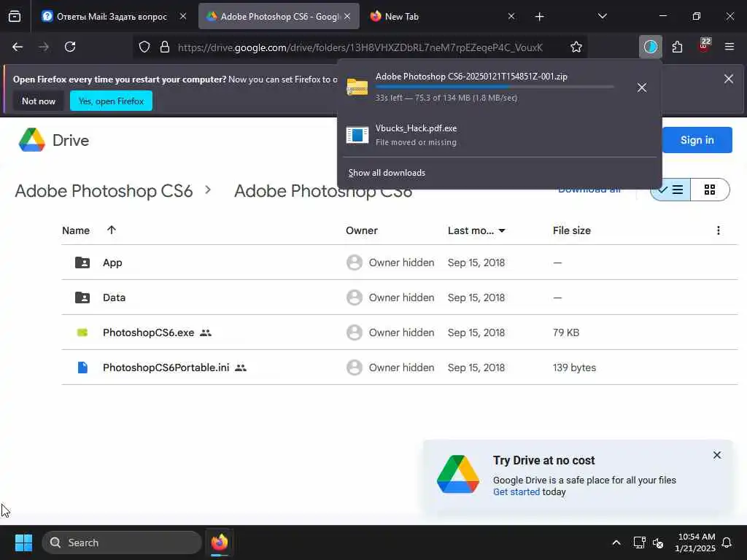The image size is (747, 560).
Task: Switch to grid layout view
Action: coord(709,190)
